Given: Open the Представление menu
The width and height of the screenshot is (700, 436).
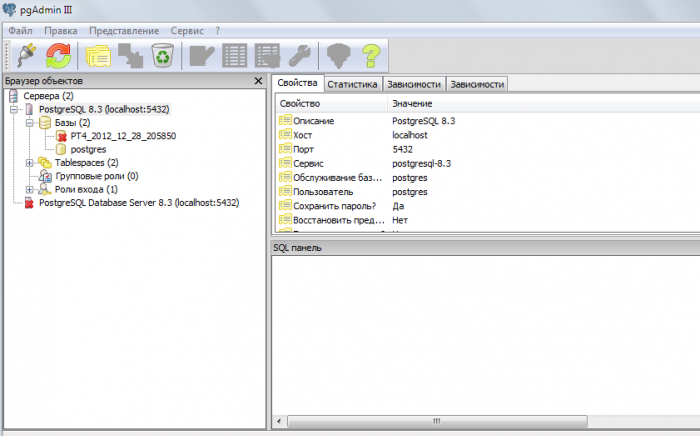Looking at the screenshot, I should click(x=124, y=31).
